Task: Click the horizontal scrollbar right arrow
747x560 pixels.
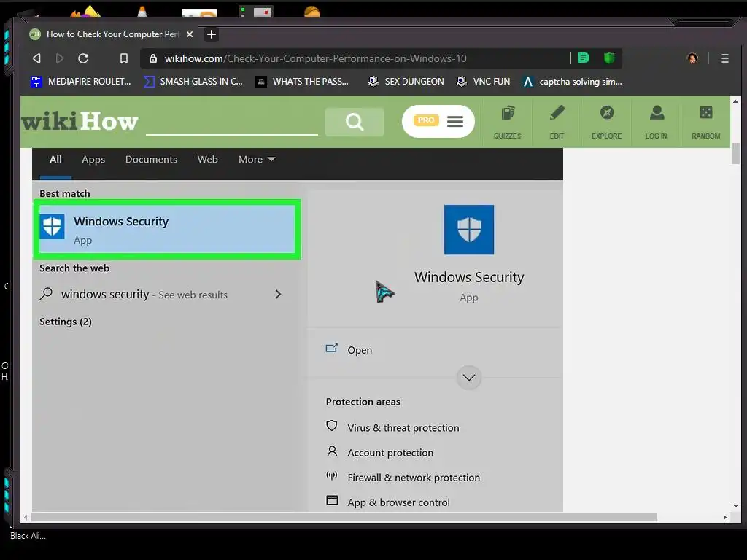Action: (x=724, y=517)
